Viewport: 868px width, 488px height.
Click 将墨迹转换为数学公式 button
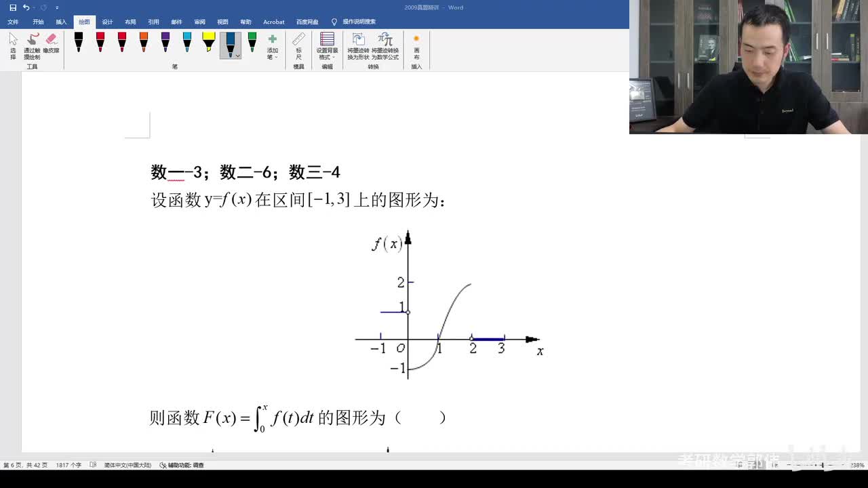(x=385, y=47)
